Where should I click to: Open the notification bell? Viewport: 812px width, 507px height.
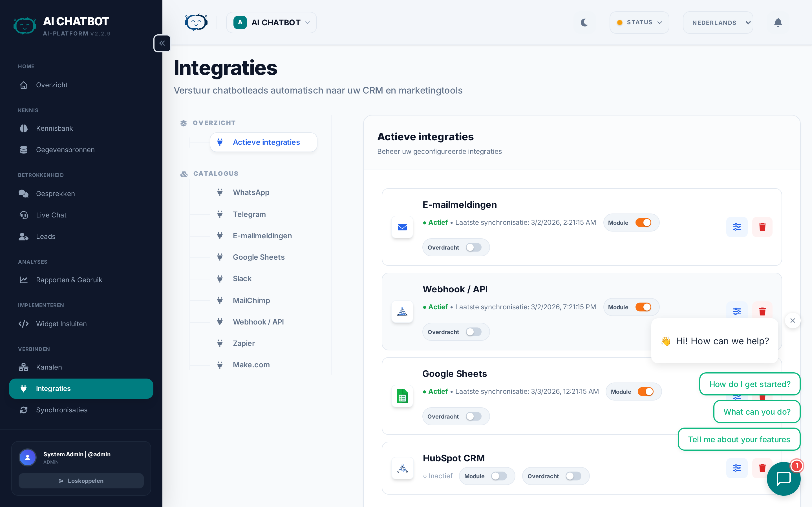click(778, 22)
